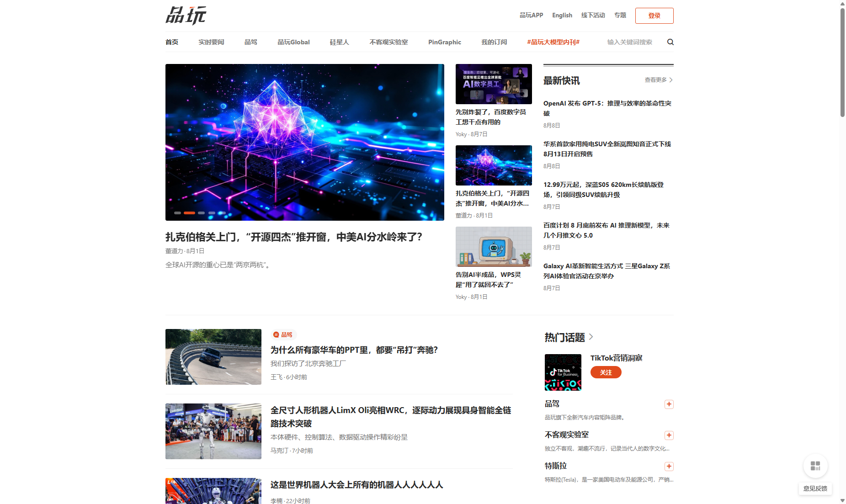Open 品玩Global navigation item
The image size is (846, 504).
[x=293, y=42]
